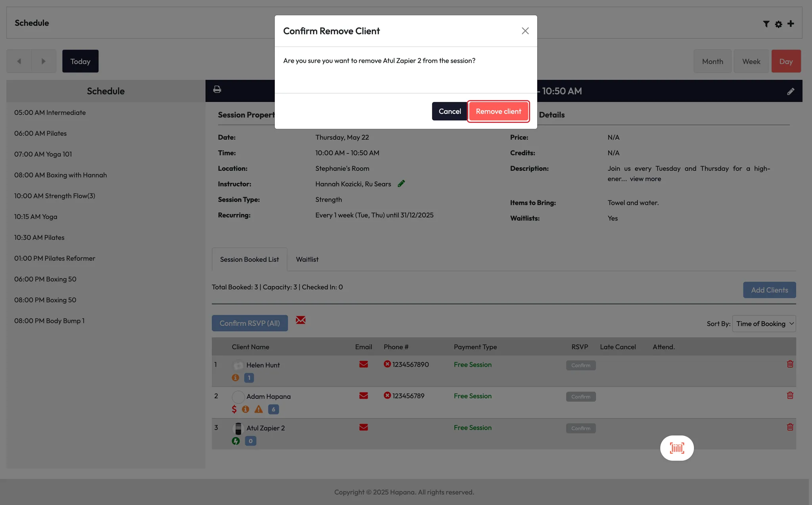This screenshot has width=812, height=505.
Task: Click red mass email icon beside Confirm RSVP
Action: [x=301, y=320]
